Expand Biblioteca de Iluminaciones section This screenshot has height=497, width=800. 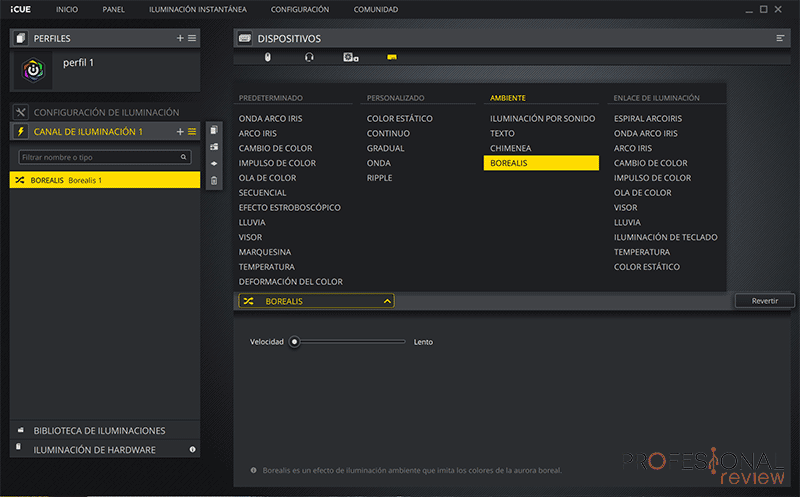pyautogui.click(x=105, y=431)
